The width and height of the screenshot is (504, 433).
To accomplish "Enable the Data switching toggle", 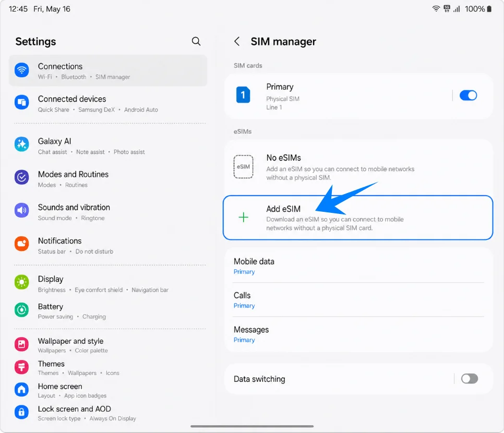I will click(469, 379).
